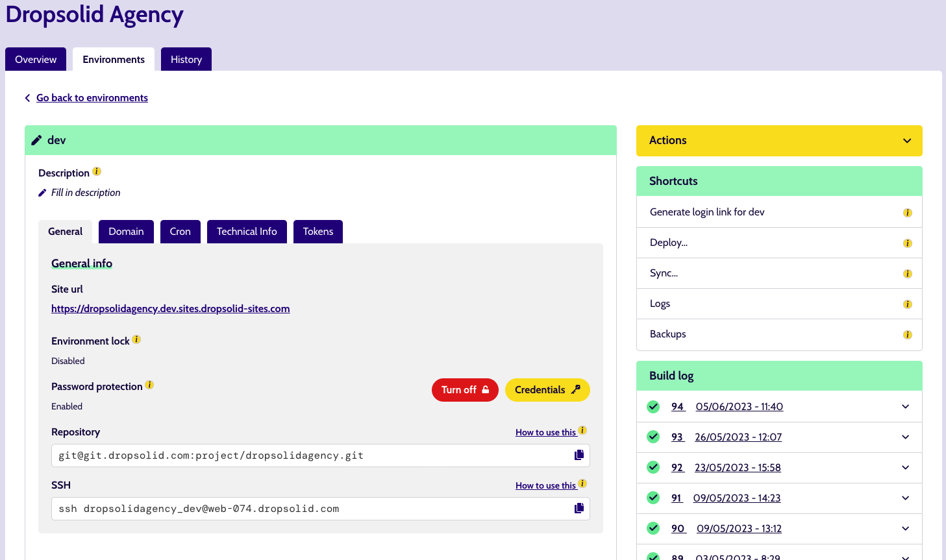Select the Environments tab

coord(114,59)
